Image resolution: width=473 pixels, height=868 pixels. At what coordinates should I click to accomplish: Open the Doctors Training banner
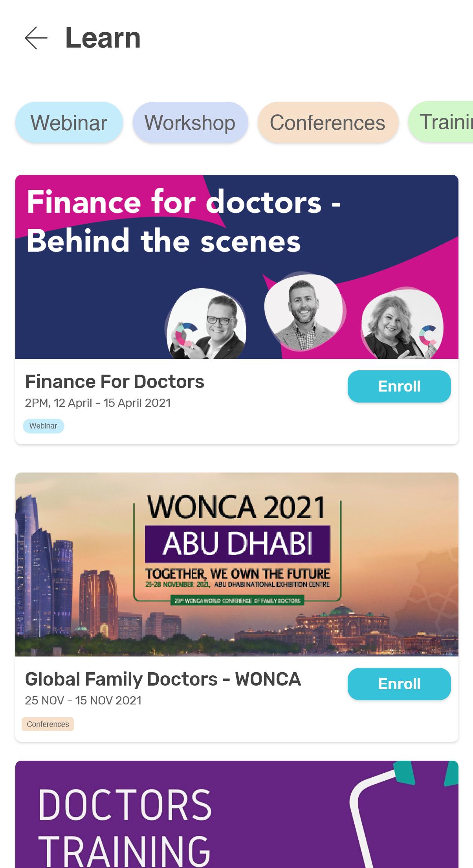coord(237,814)
